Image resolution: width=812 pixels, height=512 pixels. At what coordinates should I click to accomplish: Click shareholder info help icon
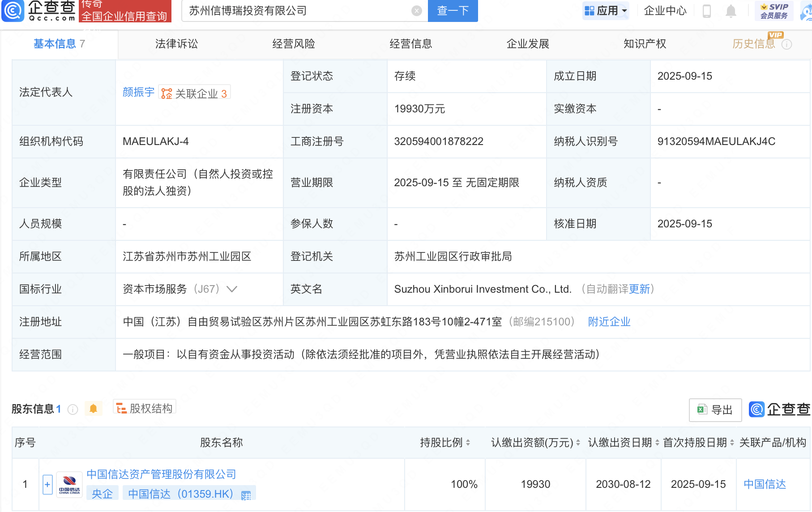[73, 410]
